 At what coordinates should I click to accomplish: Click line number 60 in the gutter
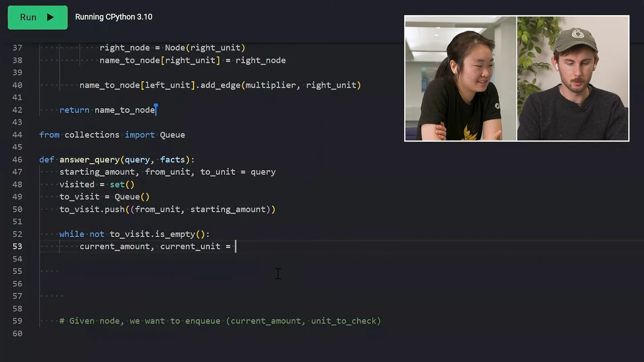pos(17,333)
